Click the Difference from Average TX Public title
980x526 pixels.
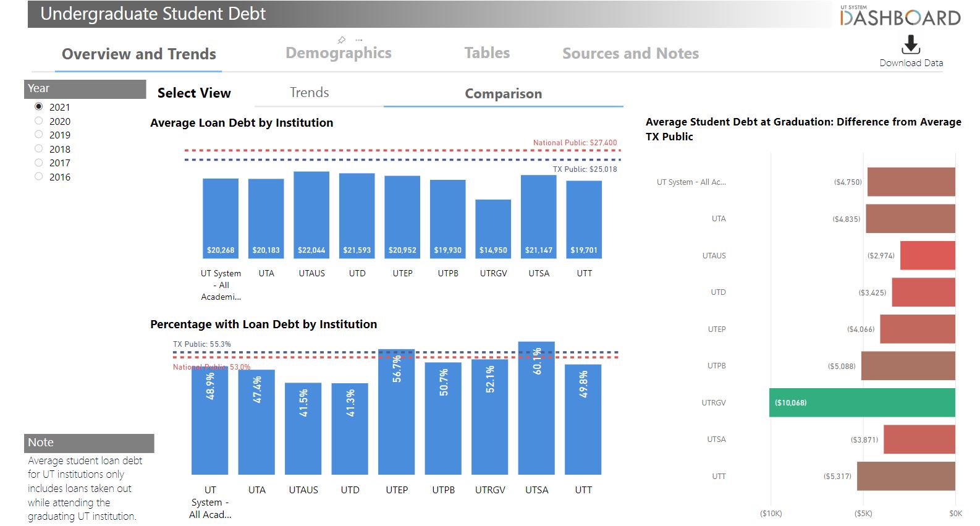coord(803,129)
